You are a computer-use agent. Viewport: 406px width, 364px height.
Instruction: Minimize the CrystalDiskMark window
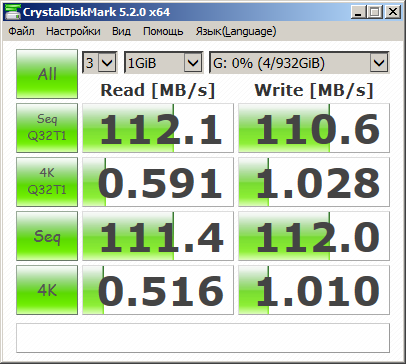tap(358, 12)
